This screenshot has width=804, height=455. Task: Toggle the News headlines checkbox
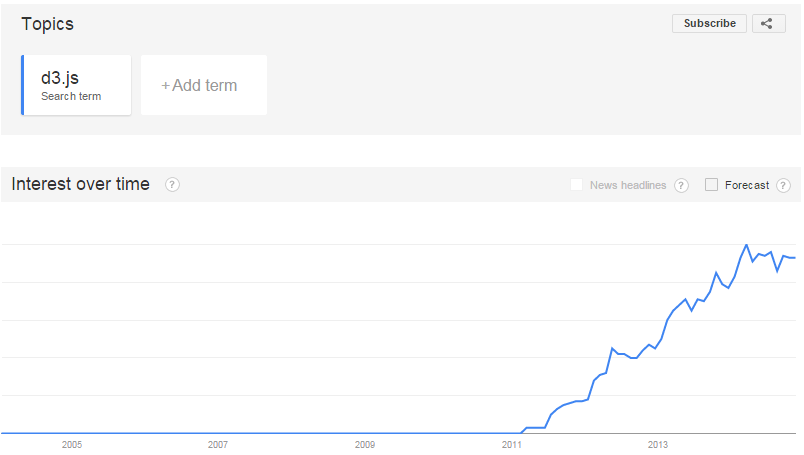click(x=576, y=185)
